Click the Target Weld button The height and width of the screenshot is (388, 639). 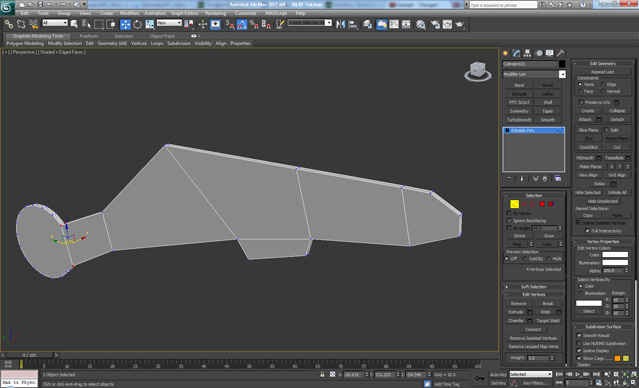pyautogui.click(x=548, y=321)
